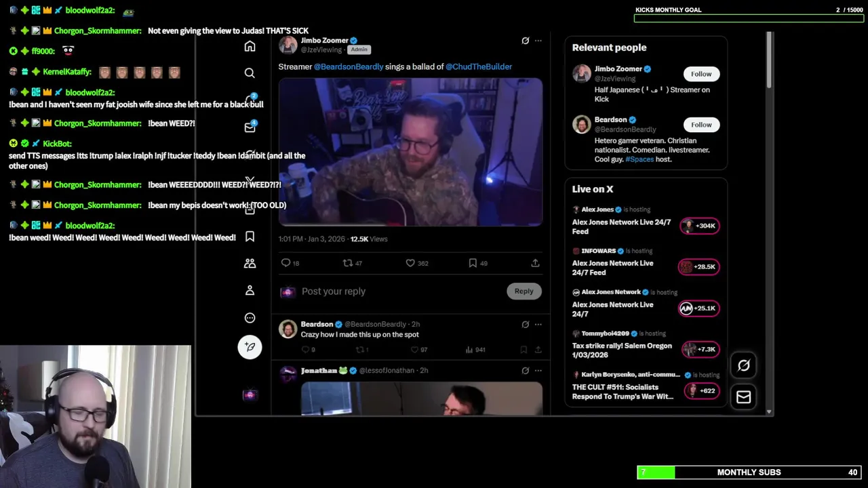Join the Alex Jones Network +25.1K live badge
This screenshot has width=868, height=488.
coord(698,308)
